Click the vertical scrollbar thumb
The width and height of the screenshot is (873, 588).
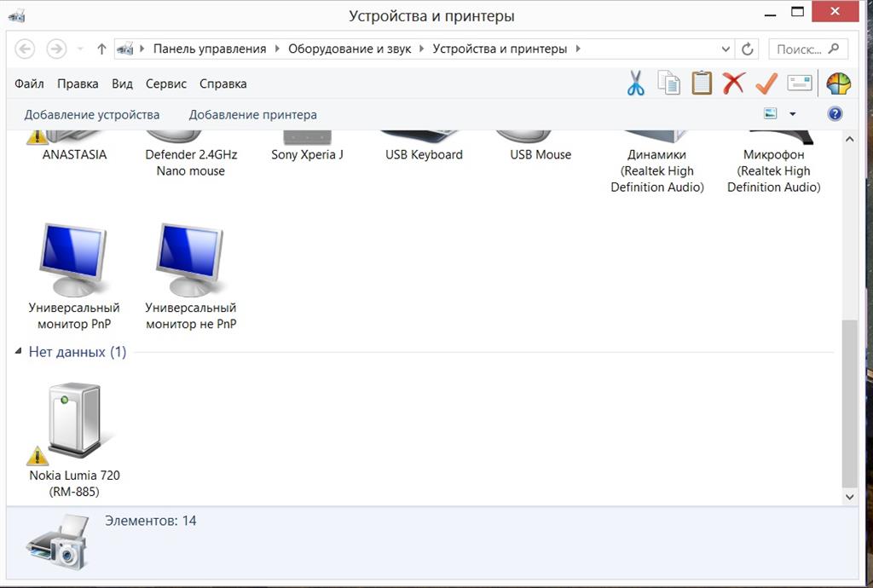click(849, 403)
